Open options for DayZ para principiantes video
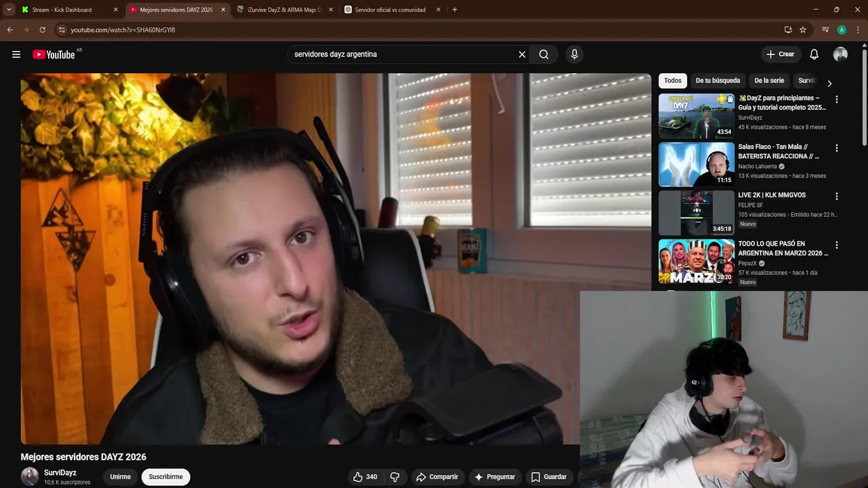Image resolution: width=868 pixels, height=488 pixels. tap(836, 99)
